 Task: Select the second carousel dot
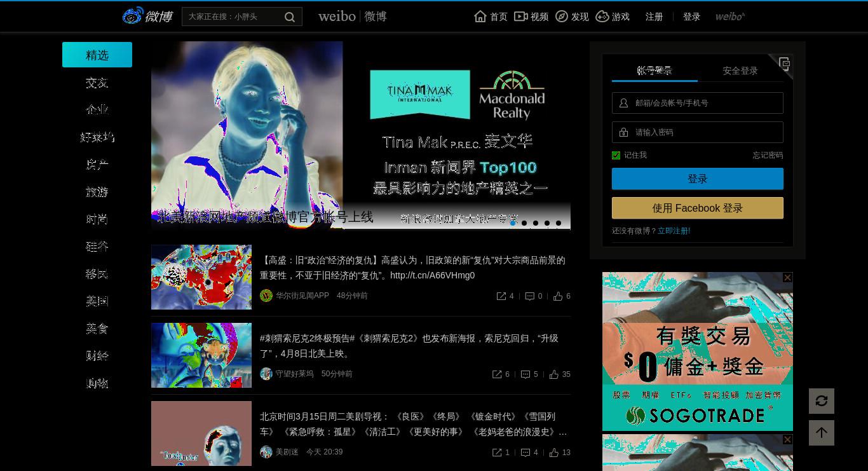pos(524,223)
